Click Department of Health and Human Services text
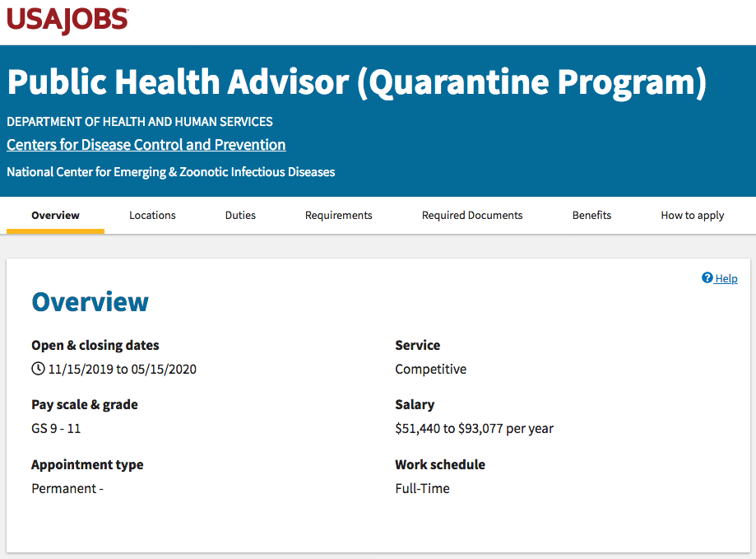The image size is (756, 559). [x=140, y=122]
